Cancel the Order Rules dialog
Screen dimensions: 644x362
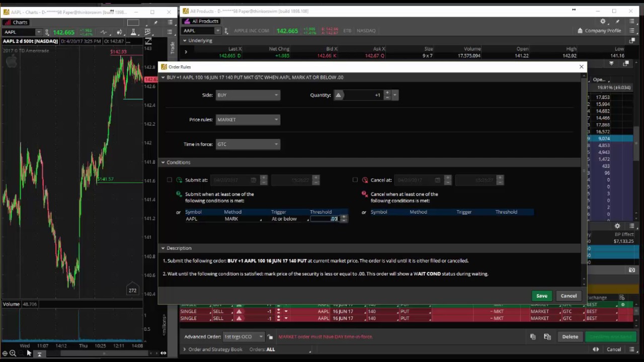[569, 296]
